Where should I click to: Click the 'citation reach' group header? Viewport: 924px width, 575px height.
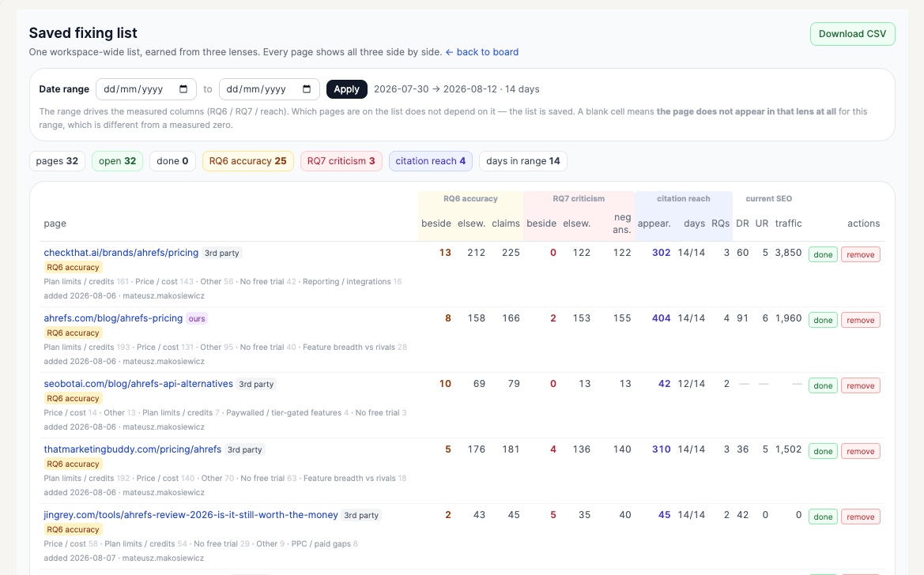point(684,198)
